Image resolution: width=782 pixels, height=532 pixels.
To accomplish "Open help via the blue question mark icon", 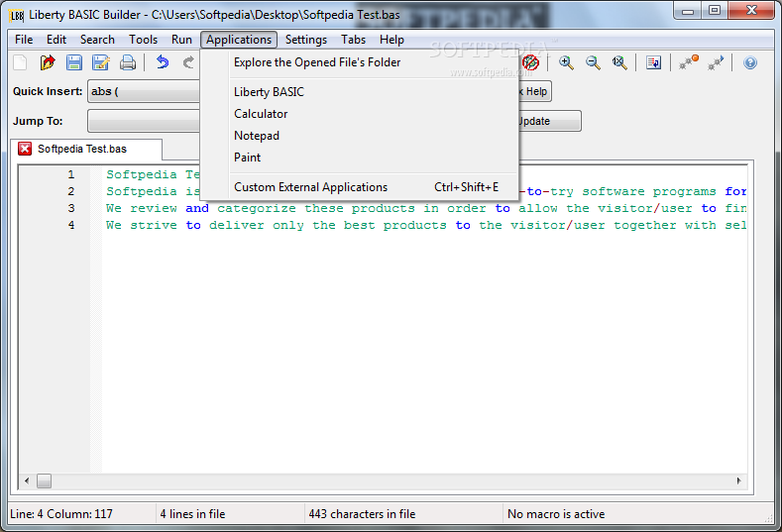I will coord(750,62).
